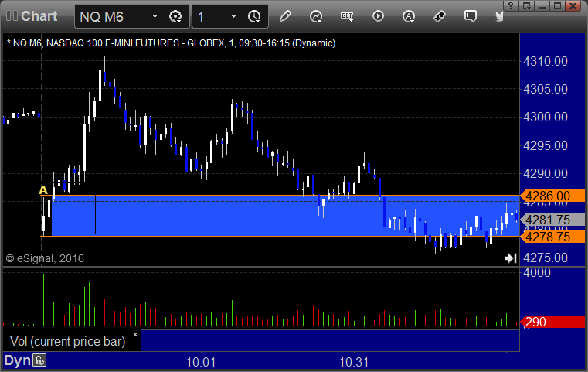588x372 pixels.
Task: Select the yellow A marker on chart
Action: pos(43,190)
